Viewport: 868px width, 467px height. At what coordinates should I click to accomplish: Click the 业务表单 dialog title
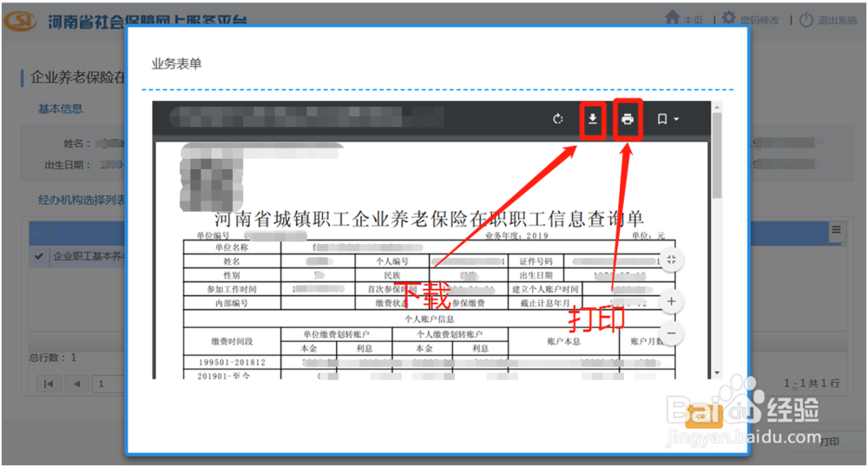tap(176, 63)
